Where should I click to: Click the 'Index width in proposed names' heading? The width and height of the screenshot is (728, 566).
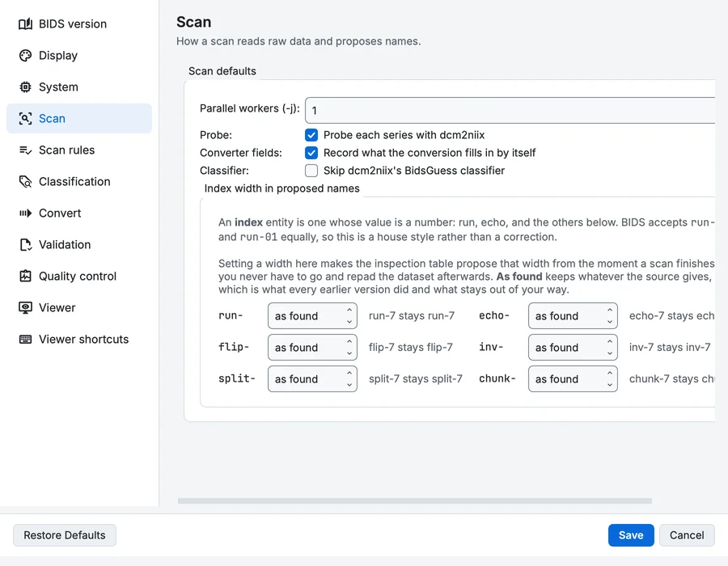[x=281, y=188]
